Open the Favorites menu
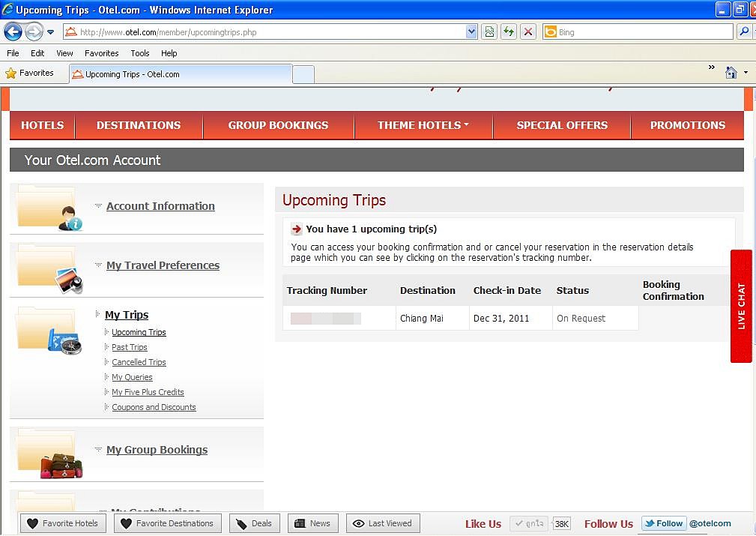Viewport: 756px width, 536px height. pos(102,53)
